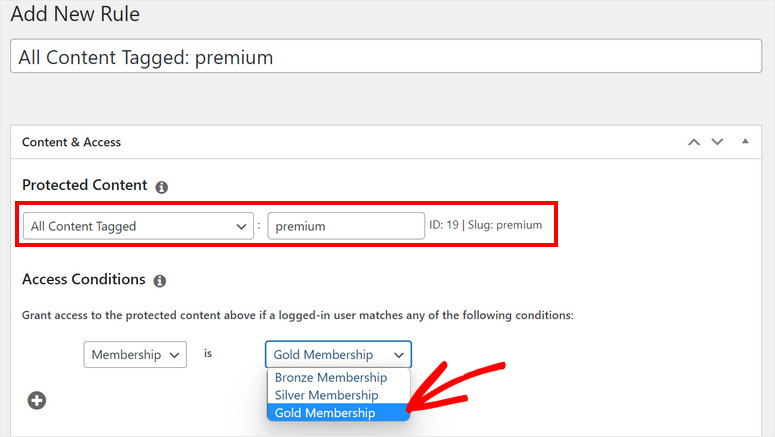This screenshot has height=437, width=775.
Task: Click the add condition plus icon
Action: pyautogui.click(x=37, y=400)
